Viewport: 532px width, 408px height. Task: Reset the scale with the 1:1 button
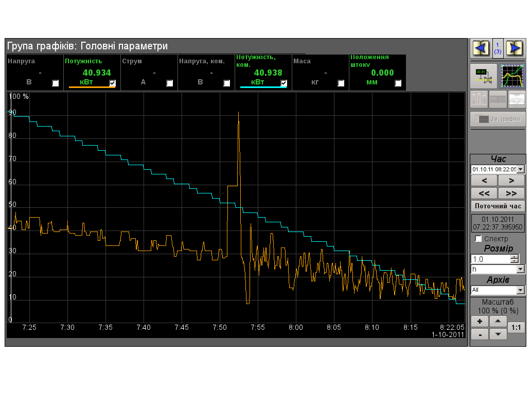coord(516,327)
